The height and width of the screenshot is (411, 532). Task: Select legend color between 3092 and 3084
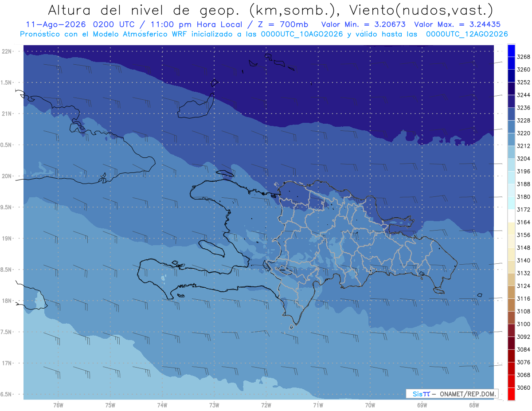click(511, 343)
